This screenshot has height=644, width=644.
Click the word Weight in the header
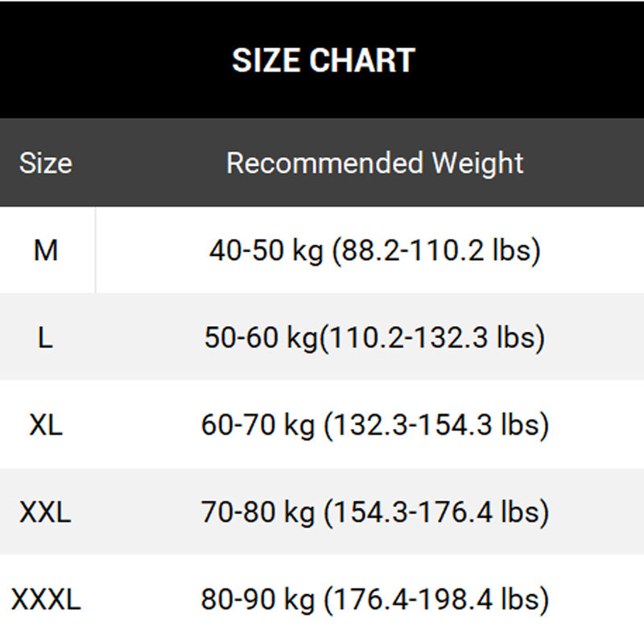pyautogui.click(x=478, y=163)
